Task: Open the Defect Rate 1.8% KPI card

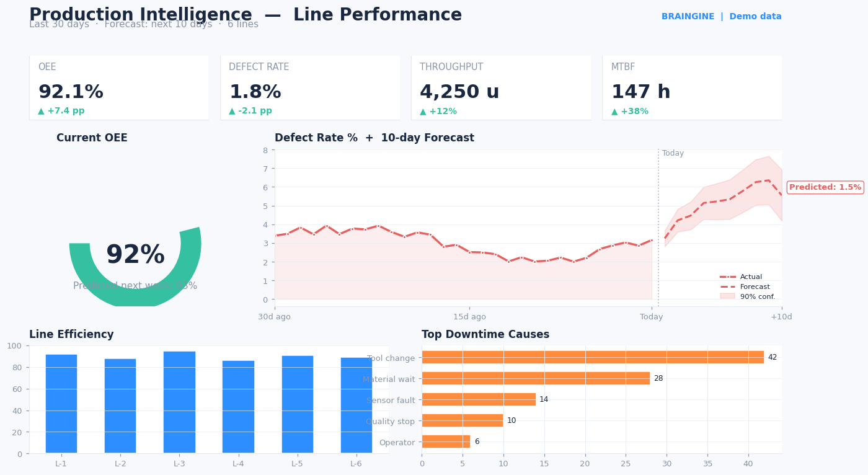Action: [310, 87]
